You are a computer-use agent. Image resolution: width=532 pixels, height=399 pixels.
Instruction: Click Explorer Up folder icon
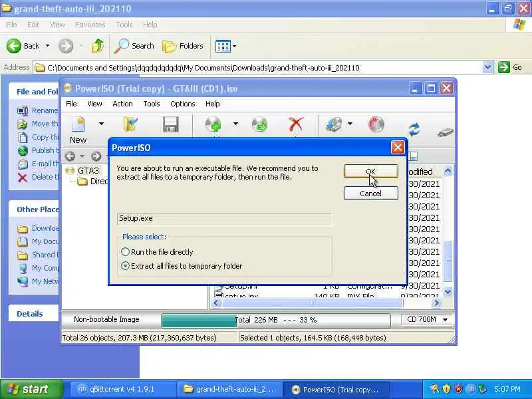coord(98,46)
